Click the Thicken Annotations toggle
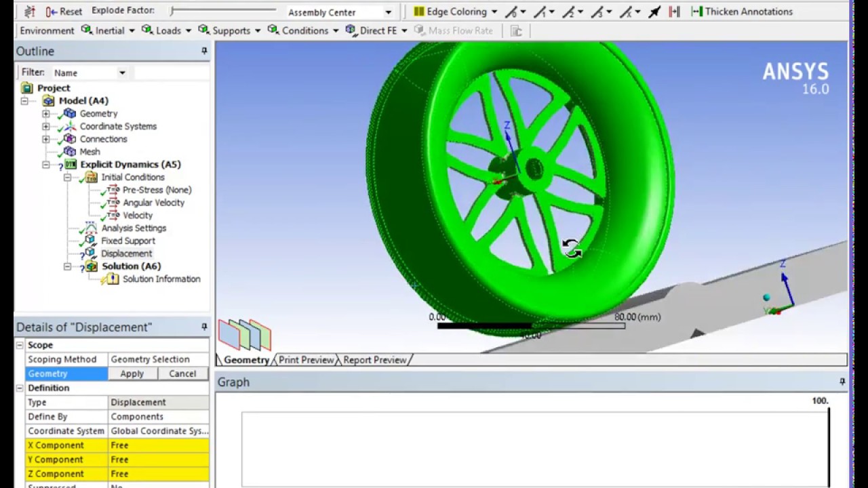868x488 pixels. (741, 12)
